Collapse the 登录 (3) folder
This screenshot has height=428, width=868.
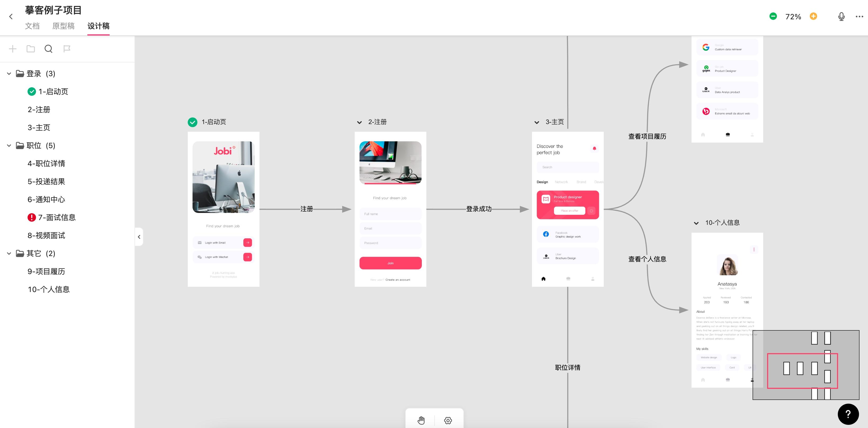(9, 74)
